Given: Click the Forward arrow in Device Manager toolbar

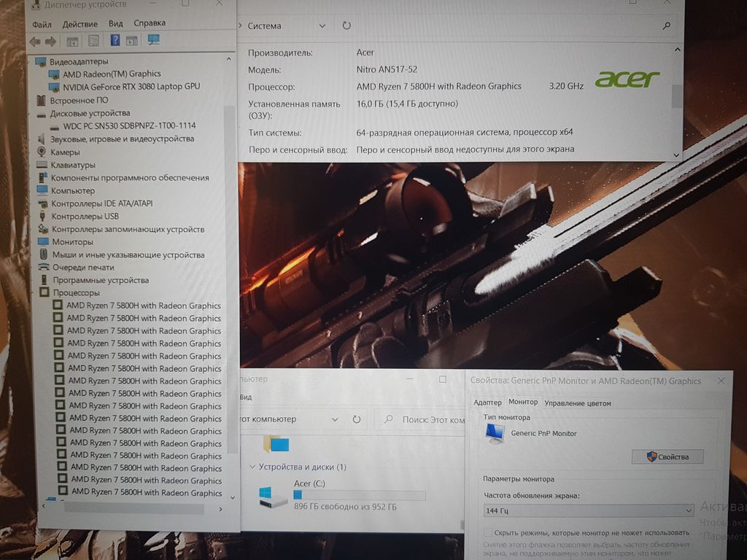Looking at the screenshot, I should click(50, 42).
